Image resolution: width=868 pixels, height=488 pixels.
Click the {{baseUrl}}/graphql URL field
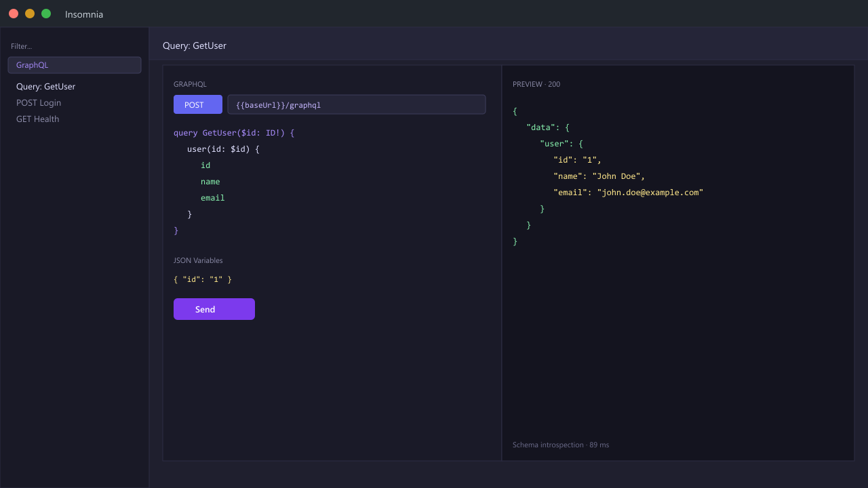click(x=357, y=104)
